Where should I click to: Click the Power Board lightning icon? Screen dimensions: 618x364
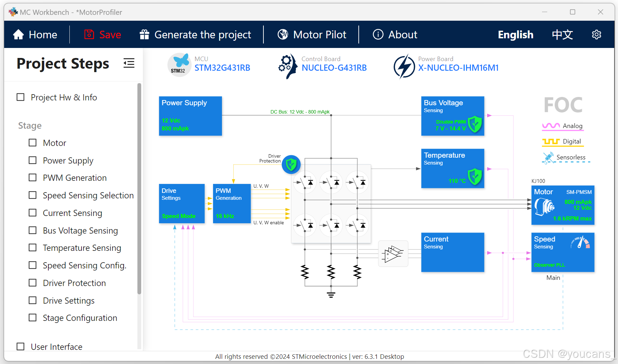pos(404,66)
